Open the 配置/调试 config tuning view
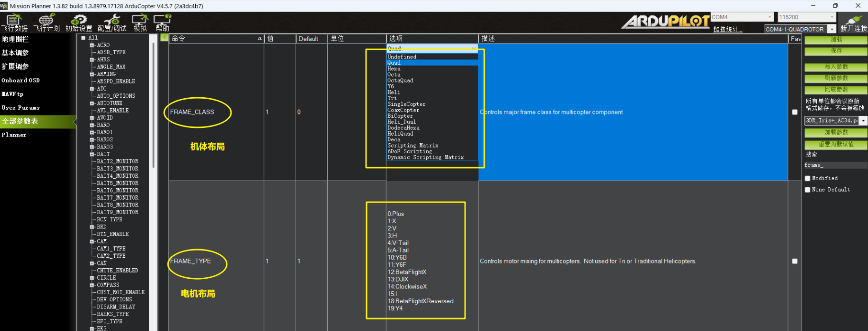The width and height of the screenshot is (868, 331). tap(112, 23)
